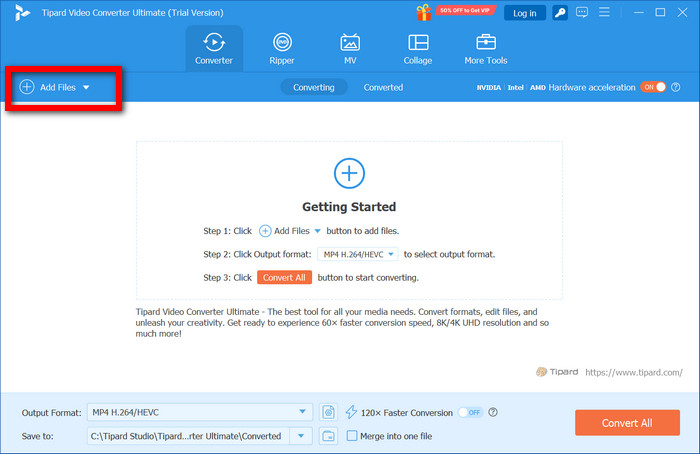Click the large plus to add files
Viewport: 700px width, 454px height.
[x=348, y=173]
